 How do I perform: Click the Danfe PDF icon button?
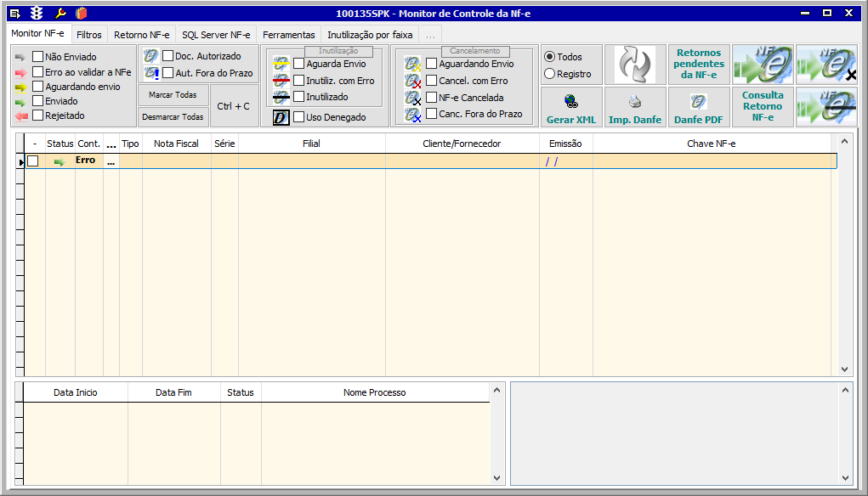[x=698, y=107]
